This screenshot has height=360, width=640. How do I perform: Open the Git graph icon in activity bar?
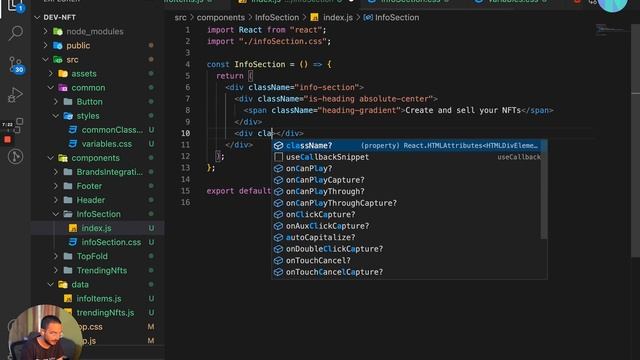point(16,157)
